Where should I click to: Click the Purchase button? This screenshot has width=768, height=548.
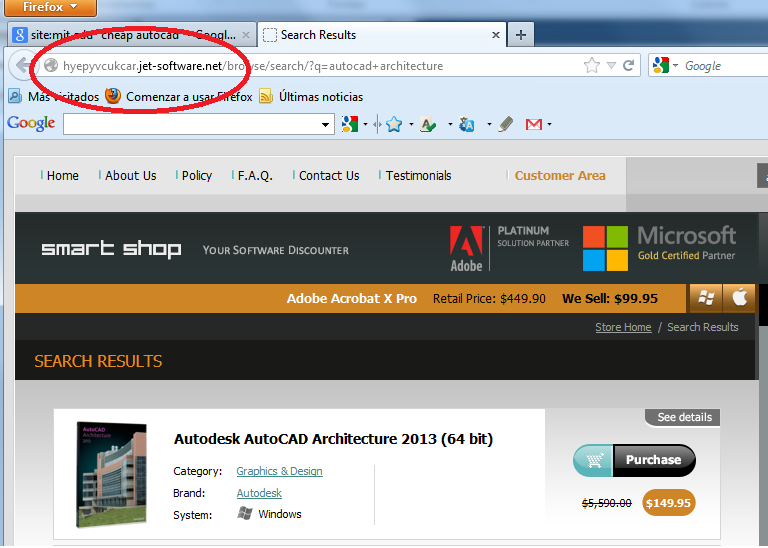pos(653,460)
